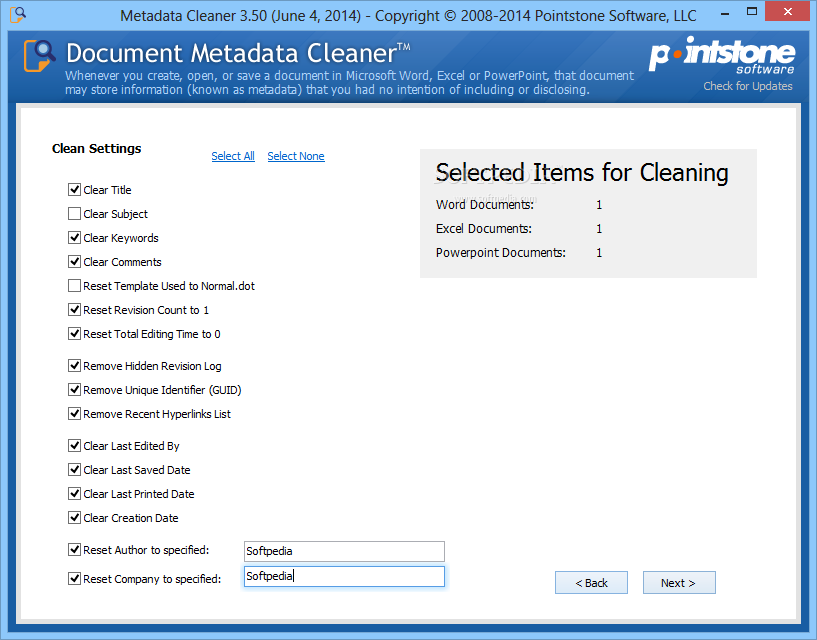Viewport: 817px width, 640px height.
Task: Enable Reset Template Used to Normal.dot
Action: click(75, 286)
